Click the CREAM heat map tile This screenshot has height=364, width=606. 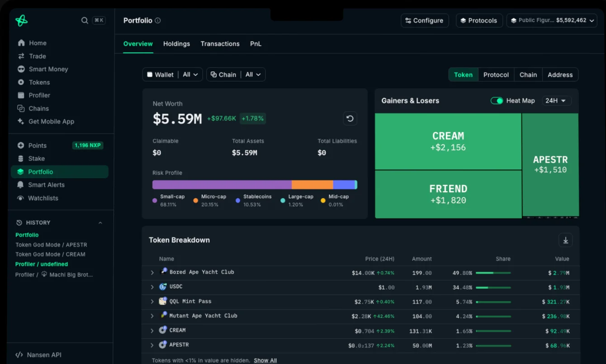point(448,142)
